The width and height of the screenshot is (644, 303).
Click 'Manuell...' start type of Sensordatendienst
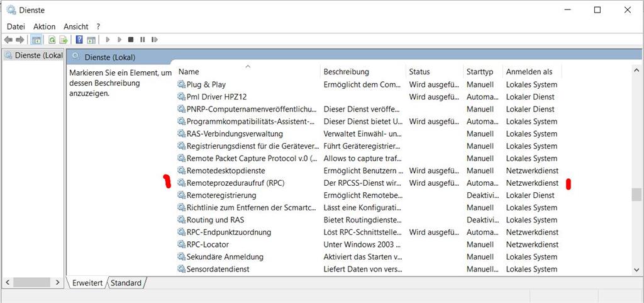[x=482, y=269]
